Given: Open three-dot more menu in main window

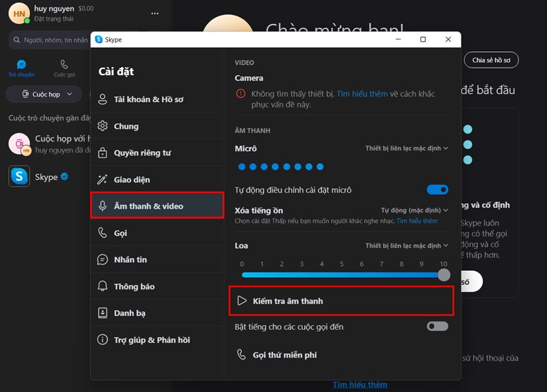Looking at the screenshot, I should tap(155, 13).
